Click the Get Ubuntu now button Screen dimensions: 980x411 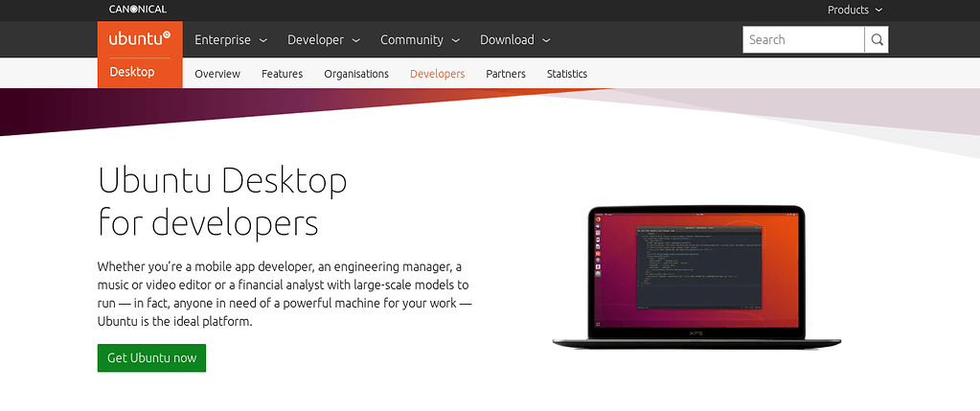(152, 358)
